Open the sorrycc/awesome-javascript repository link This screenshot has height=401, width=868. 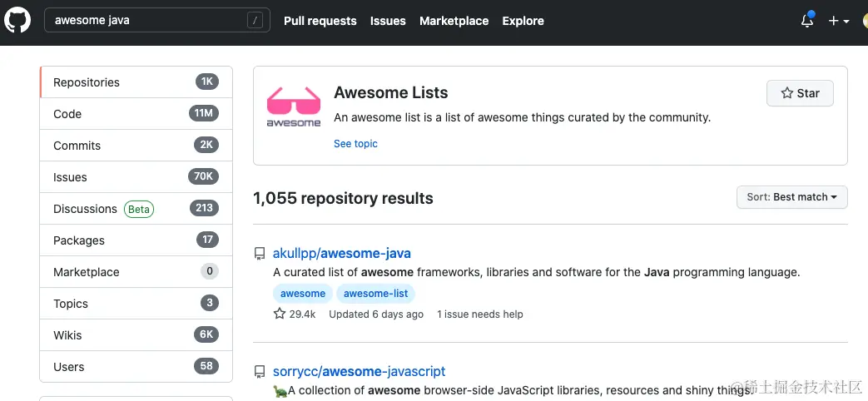click(x=359, y=371)
